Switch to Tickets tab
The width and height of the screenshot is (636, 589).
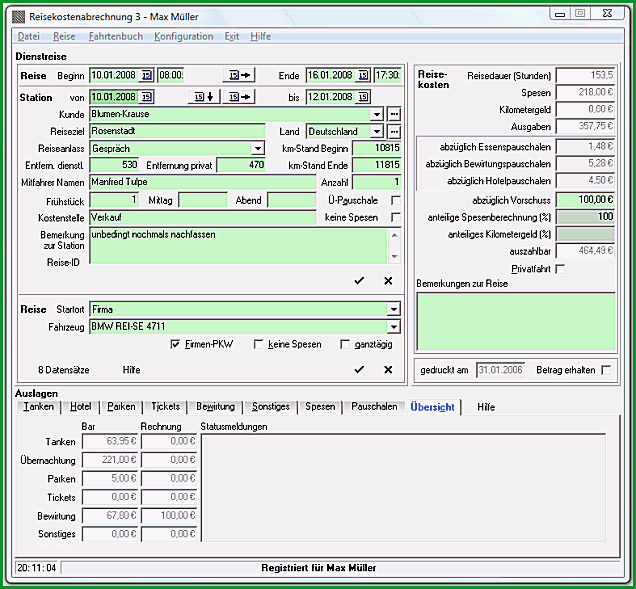pos(165,407)
